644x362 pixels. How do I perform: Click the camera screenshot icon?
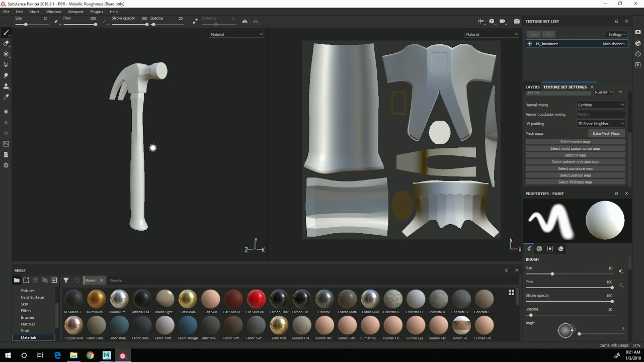click(517, 21)
